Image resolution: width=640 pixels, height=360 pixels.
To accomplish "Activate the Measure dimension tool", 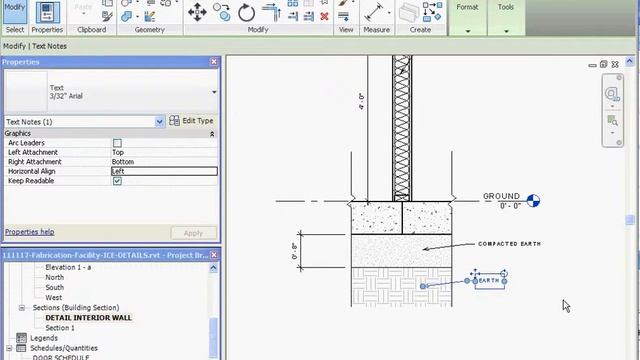I will point(373,12).
